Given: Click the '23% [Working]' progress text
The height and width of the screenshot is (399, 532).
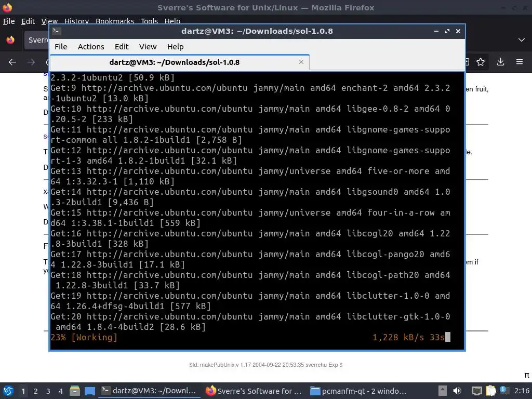Looking at the screenshot, I should coord(84,337).
